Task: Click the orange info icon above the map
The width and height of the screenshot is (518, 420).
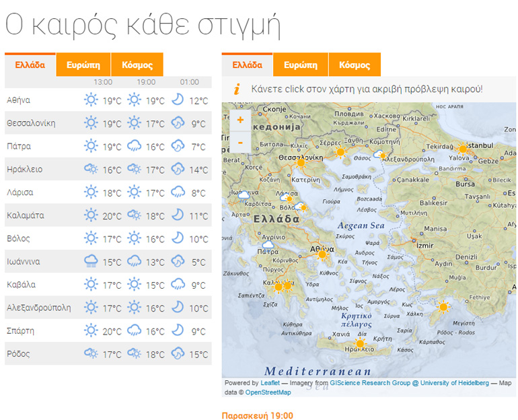Action: click(236, 89)
